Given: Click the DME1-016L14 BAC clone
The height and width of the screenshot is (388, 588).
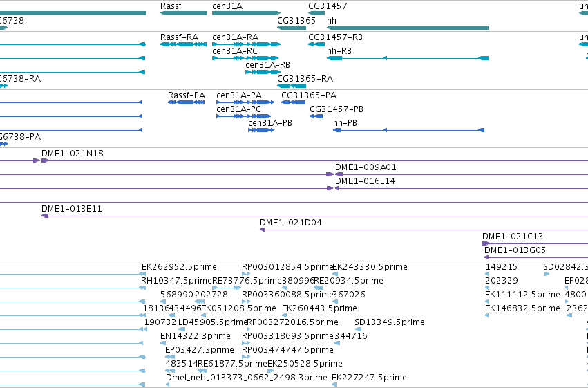Looking at the screenshot, I should tap(462, 188).
